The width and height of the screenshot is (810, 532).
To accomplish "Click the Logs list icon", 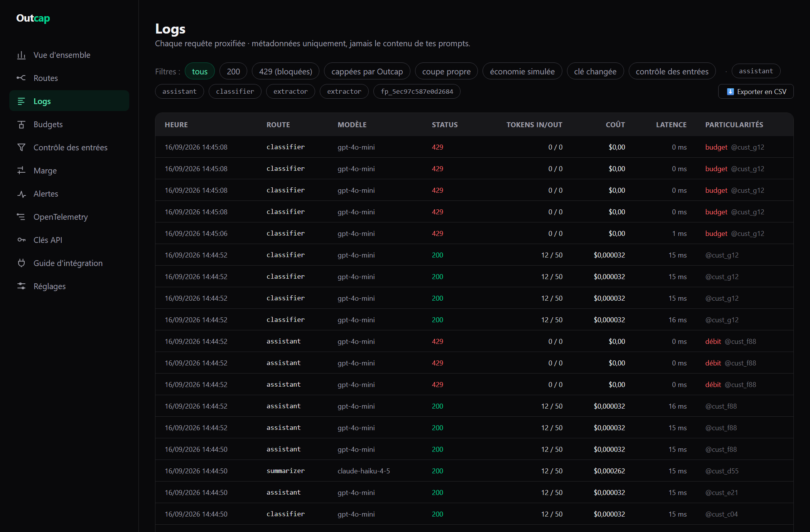I will (22, 101).
